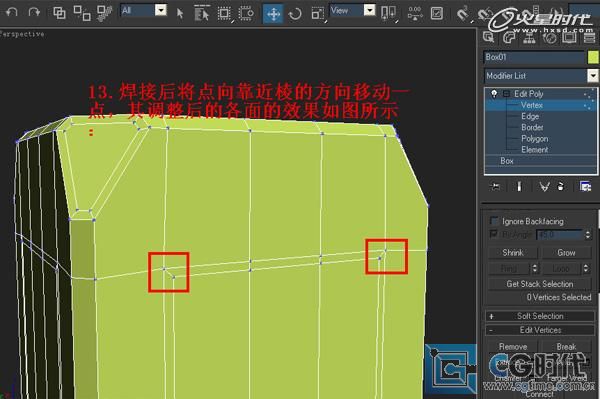Activate the Select and Rotate tool
The width and height of the screenshot is (600, 399).
tap(295, 14)
